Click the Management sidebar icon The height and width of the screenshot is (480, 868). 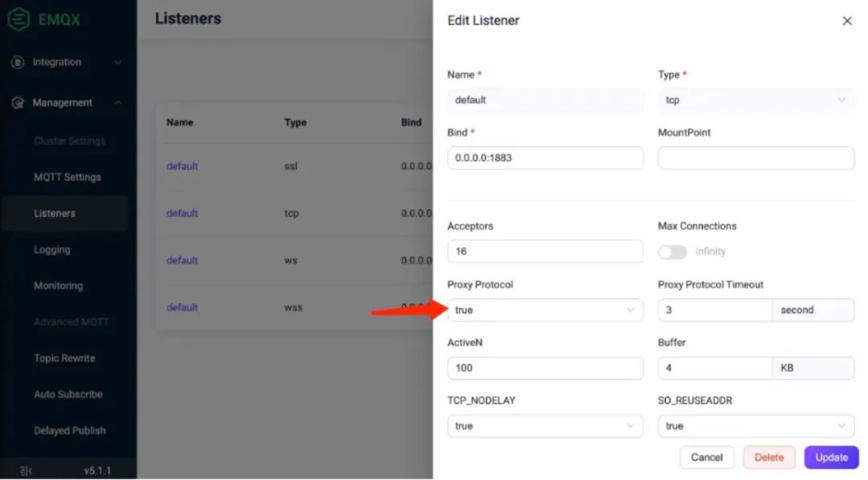pyautogui.click(x=18, y=103)
